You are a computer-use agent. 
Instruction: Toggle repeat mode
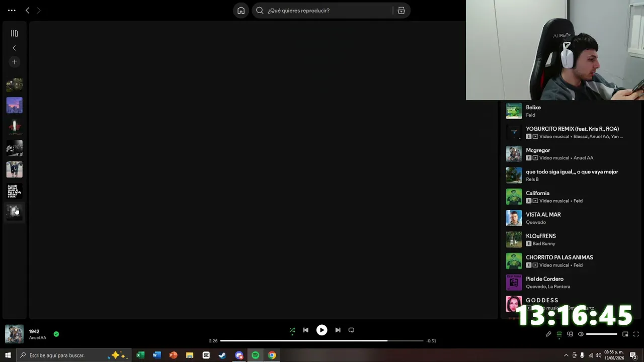pyautogui.click(x=351, y=330)
